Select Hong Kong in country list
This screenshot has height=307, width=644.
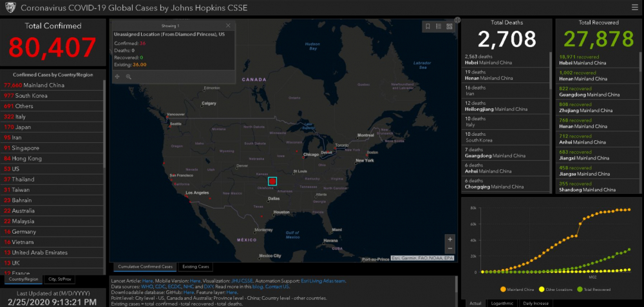tap(52, 158)
